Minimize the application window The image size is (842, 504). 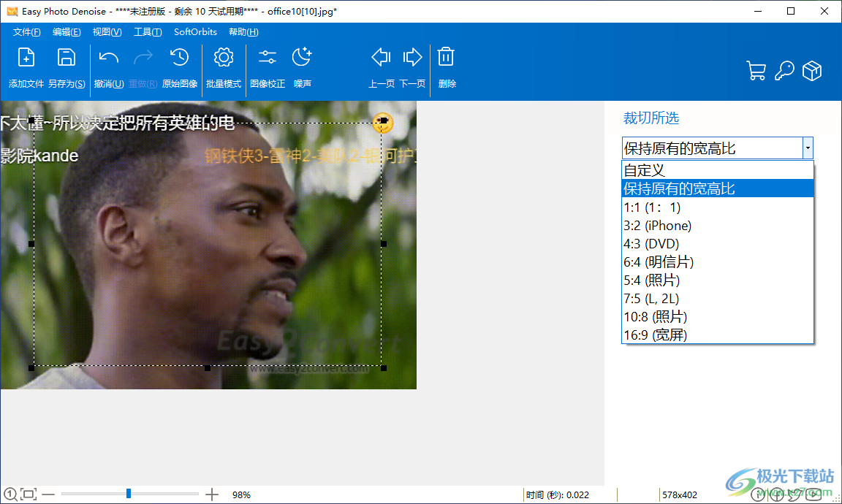pyautogui.click(x=758, y=11)
